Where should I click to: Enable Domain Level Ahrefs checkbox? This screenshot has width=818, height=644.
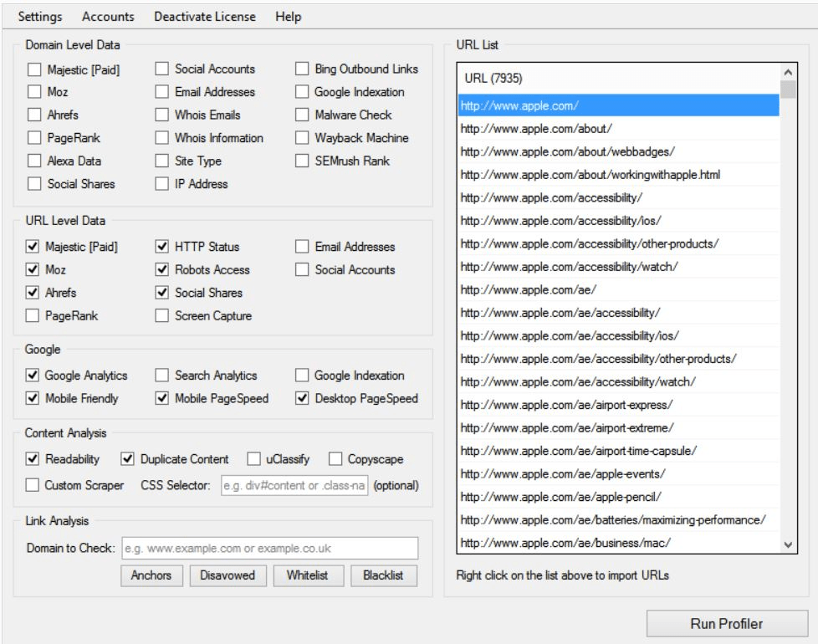34,115
